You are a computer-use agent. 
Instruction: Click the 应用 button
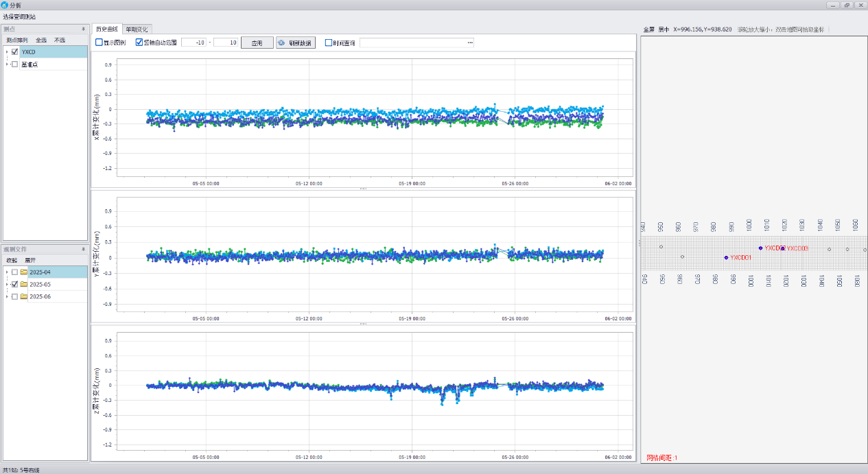point(257,43)
